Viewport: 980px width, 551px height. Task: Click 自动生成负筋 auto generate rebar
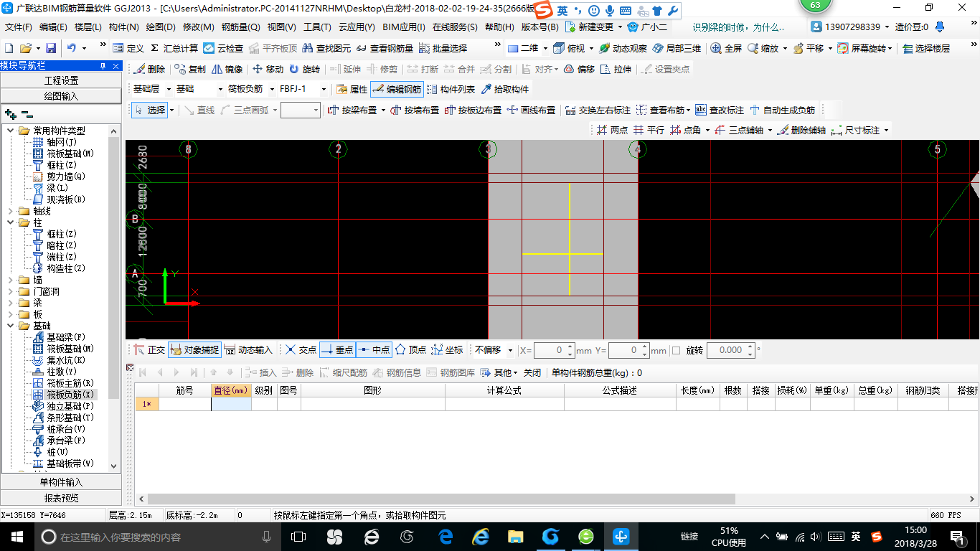coord(782,110)
